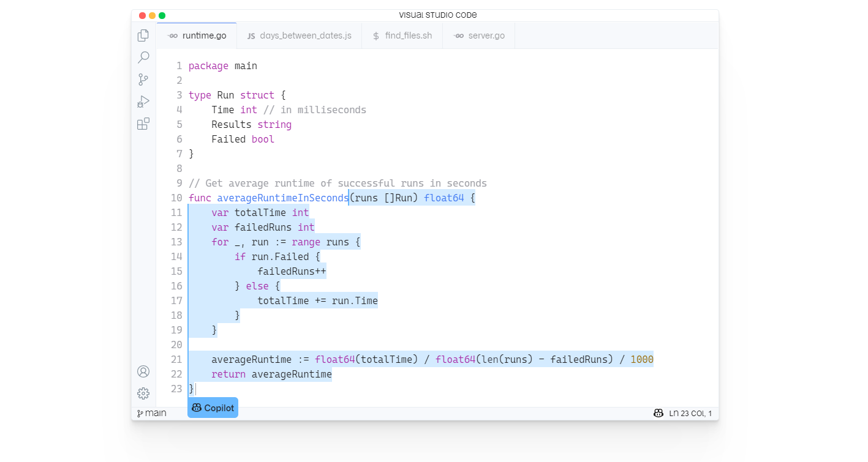Screen dimensions: 868x462
Task: Click the shell icon on find_files.sh tab
Action: pyautogui.click(x=376, y=35)
